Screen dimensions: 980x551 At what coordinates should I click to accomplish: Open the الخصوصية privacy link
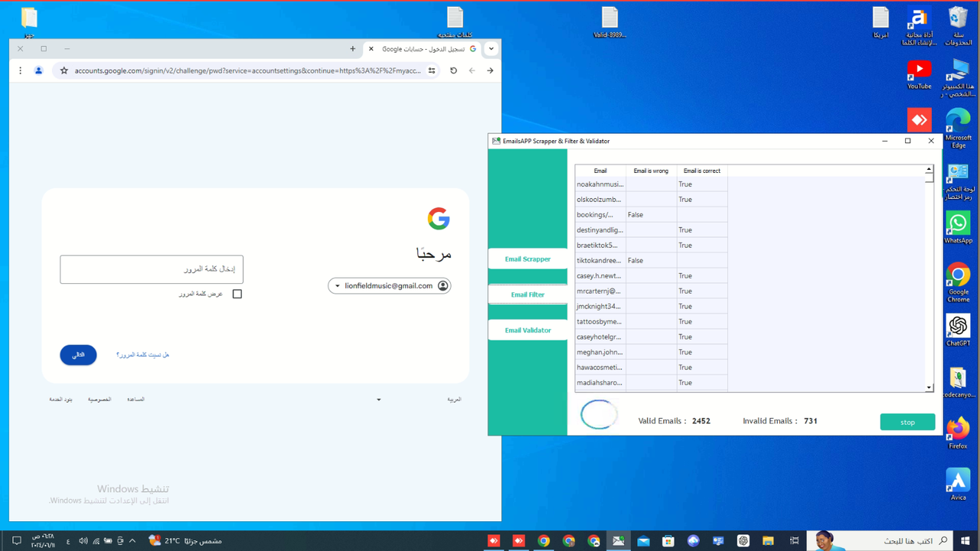[100, 399]
